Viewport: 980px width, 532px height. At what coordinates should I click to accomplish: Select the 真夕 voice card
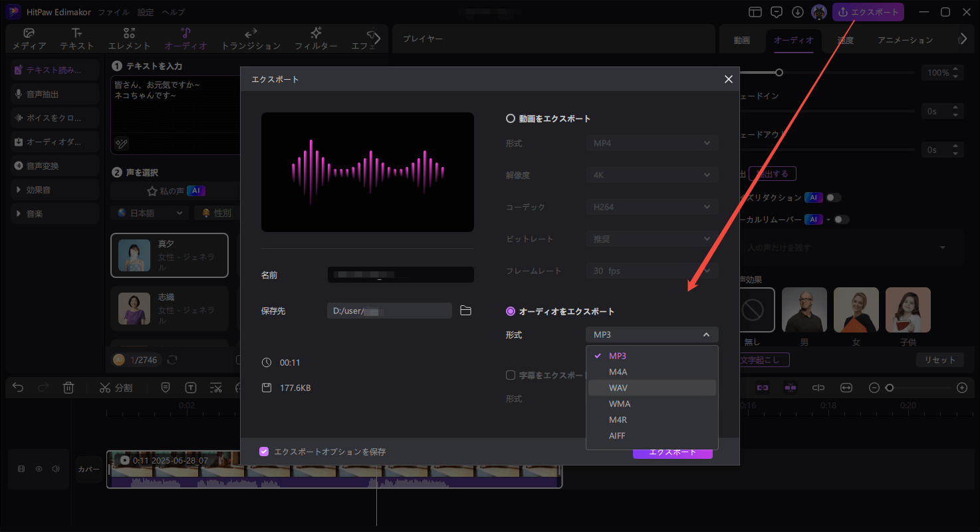170,255
